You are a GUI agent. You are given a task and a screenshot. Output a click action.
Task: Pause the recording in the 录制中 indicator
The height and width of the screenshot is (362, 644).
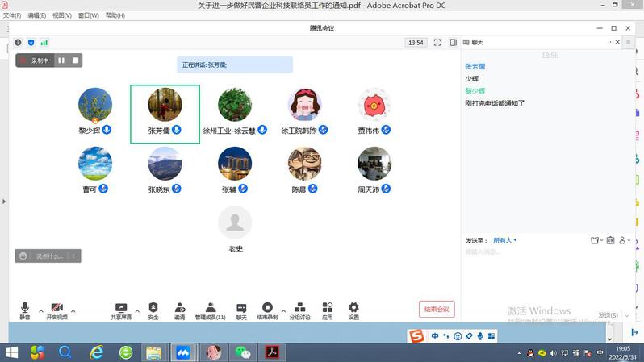(61, 60)
